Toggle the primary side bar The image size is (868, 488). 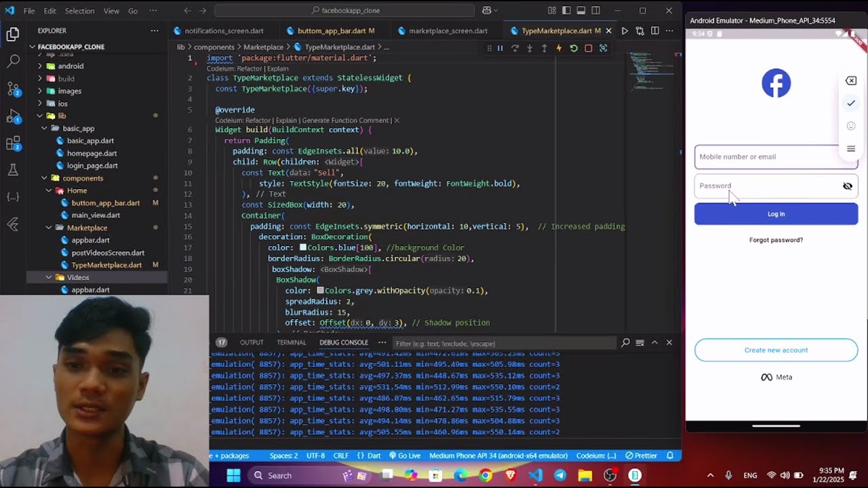[x=566, y=11]
